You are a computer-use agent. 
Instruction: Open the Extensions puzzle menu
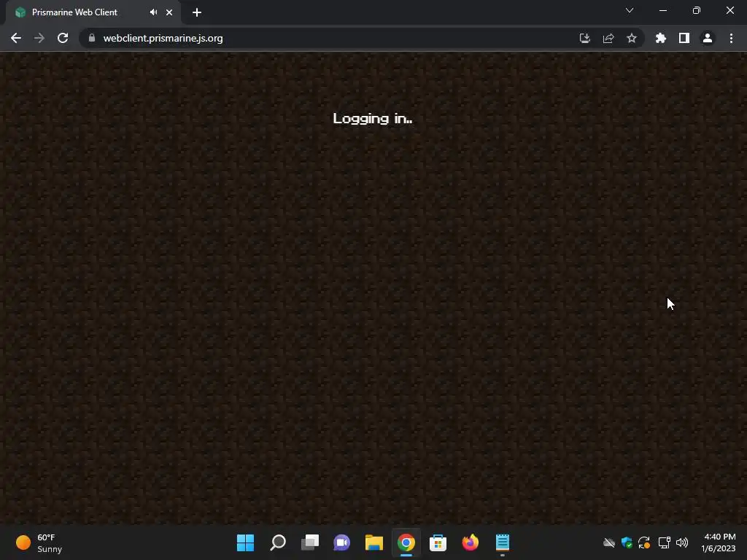pos(661,38)
